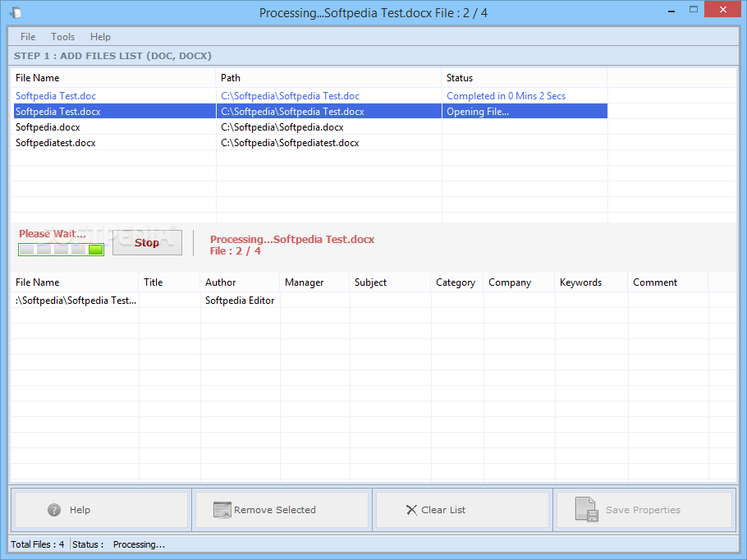Click the X icon beside Clear List

click(x=411, y=510)
